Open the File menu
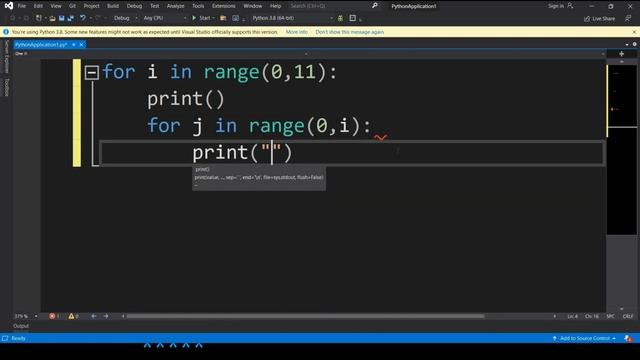 (x=22, y=6)
